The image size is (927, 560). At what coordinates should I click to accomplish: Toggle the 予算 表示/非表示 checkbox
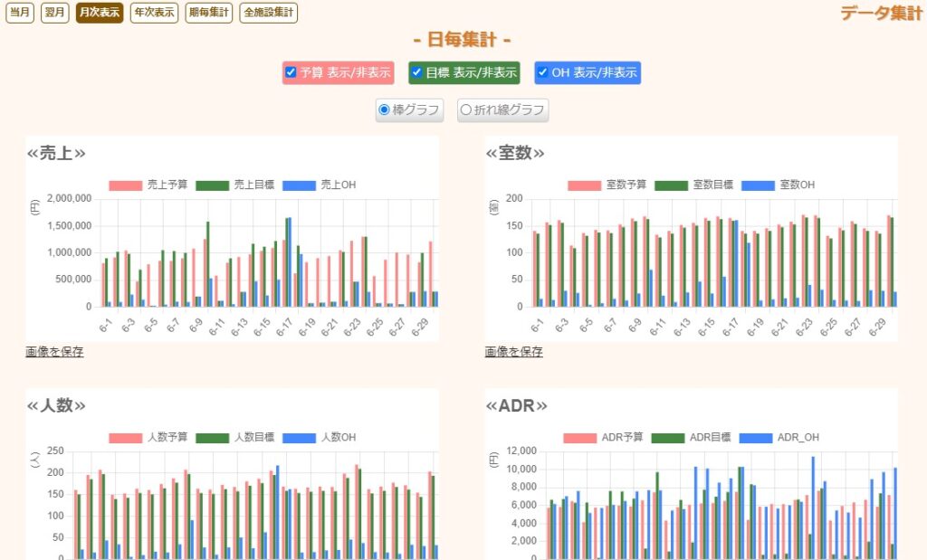[291, 72]
